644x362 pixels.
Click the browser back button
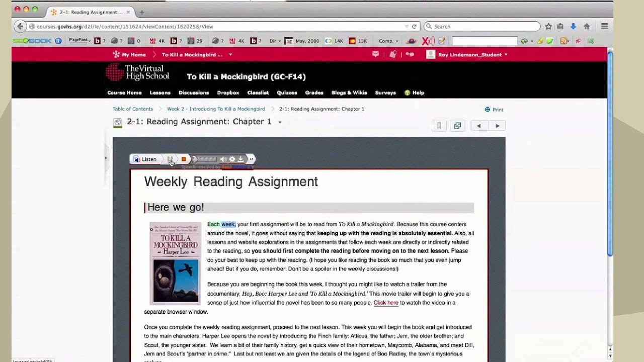tap(20, 26)
